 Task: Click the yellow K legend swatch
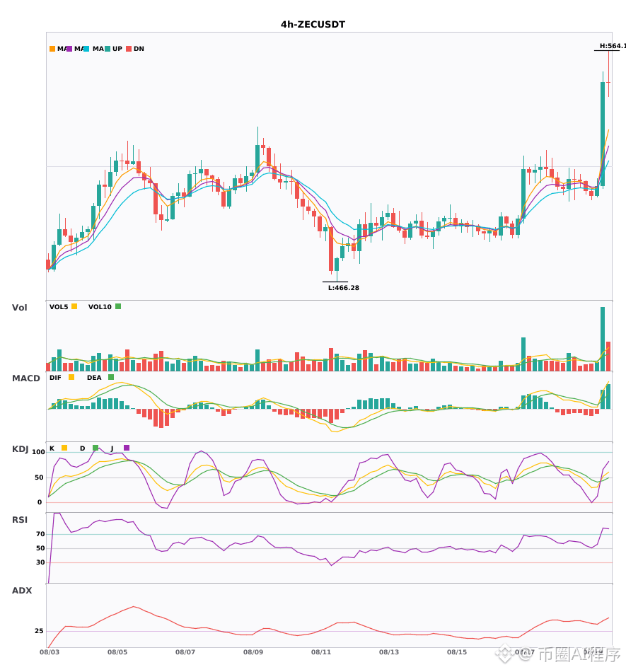point(64,448)
